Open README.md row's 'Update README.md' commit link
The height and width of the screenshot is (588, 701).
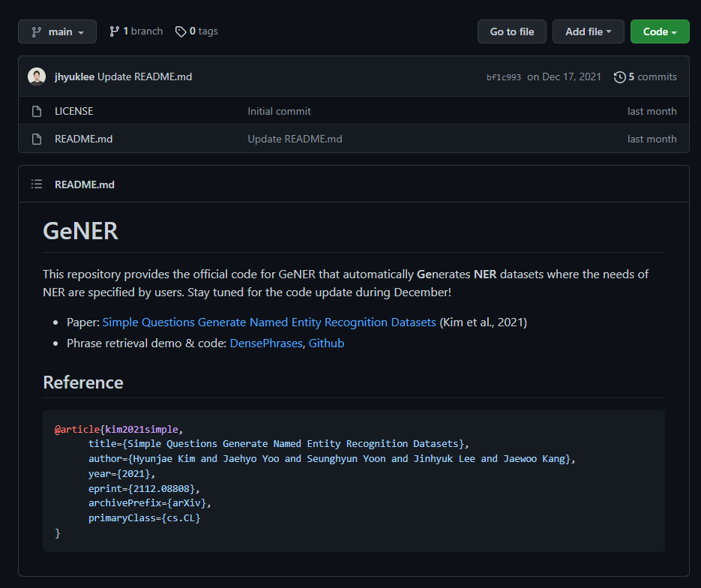click(x=295, y=139)
